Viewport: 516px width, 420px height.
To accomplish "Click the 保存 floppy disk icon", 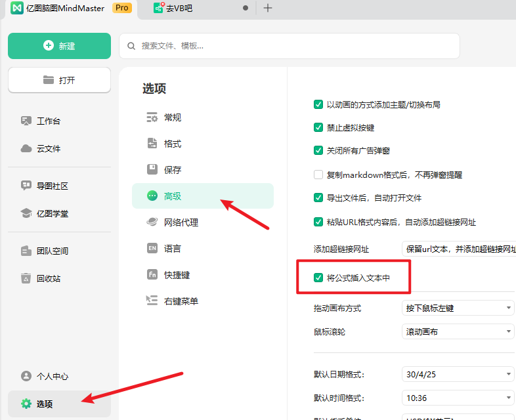I will pos(152,170).
